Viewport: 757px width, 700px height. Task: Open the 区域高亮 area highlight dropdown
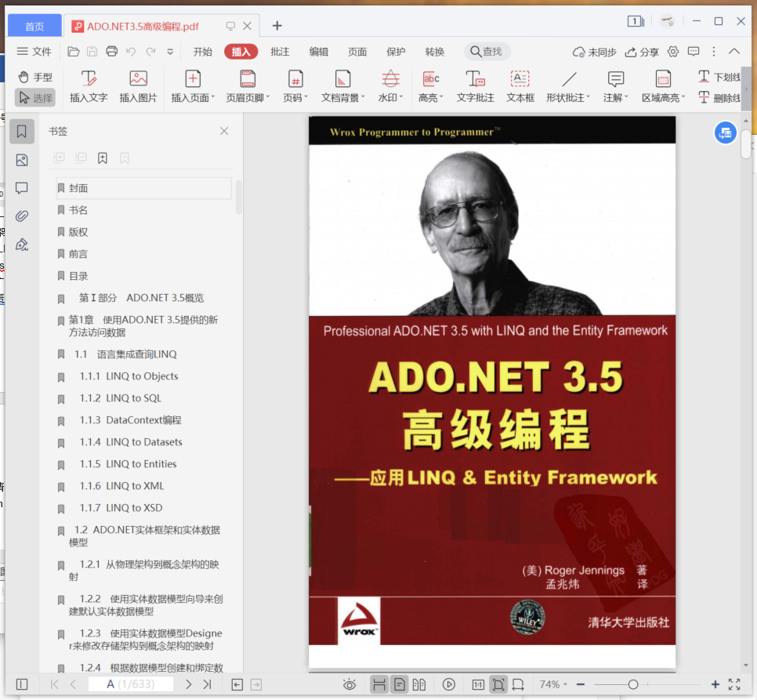[663, 87]
